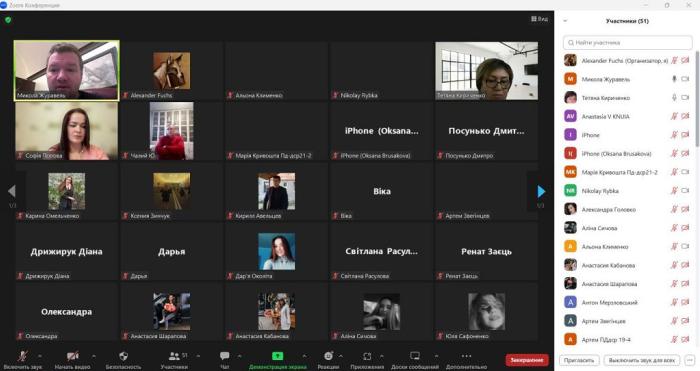
Task: Toggle Альона Клименко muted microphone in list
Action: [x=675, y=246]
